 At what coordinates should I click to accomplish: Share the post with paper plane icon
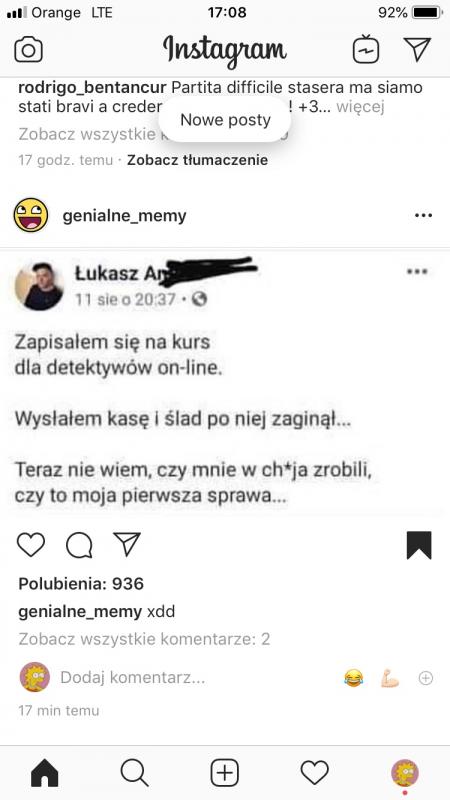point(127,544)
